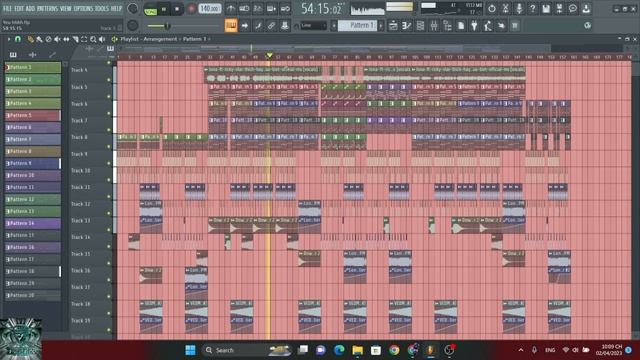The image size is (640, 360).
Task: Go to next pattern arrow
Action: point(381,26)
